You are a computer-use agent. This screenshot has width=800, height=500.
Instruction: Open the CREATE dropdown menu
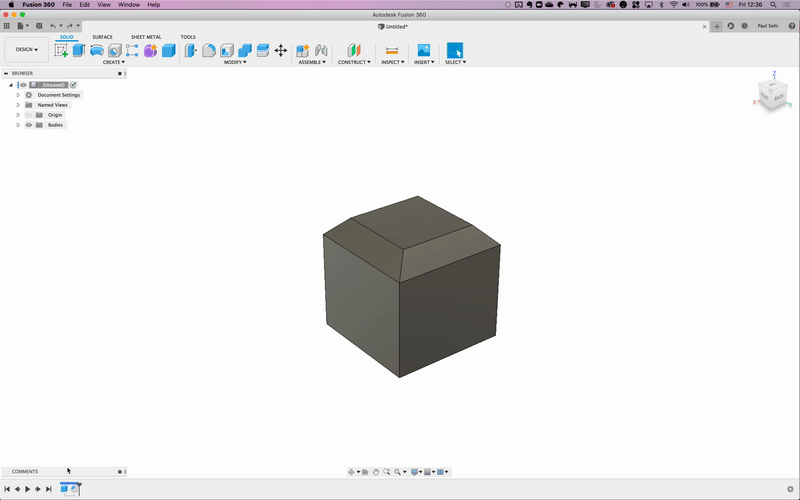114,62
